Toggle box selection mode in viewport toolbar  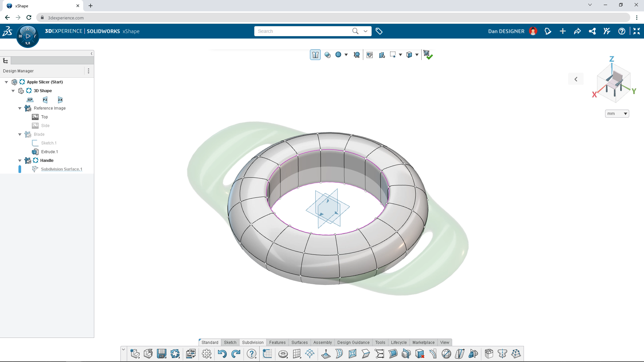(x=393, y=55)
